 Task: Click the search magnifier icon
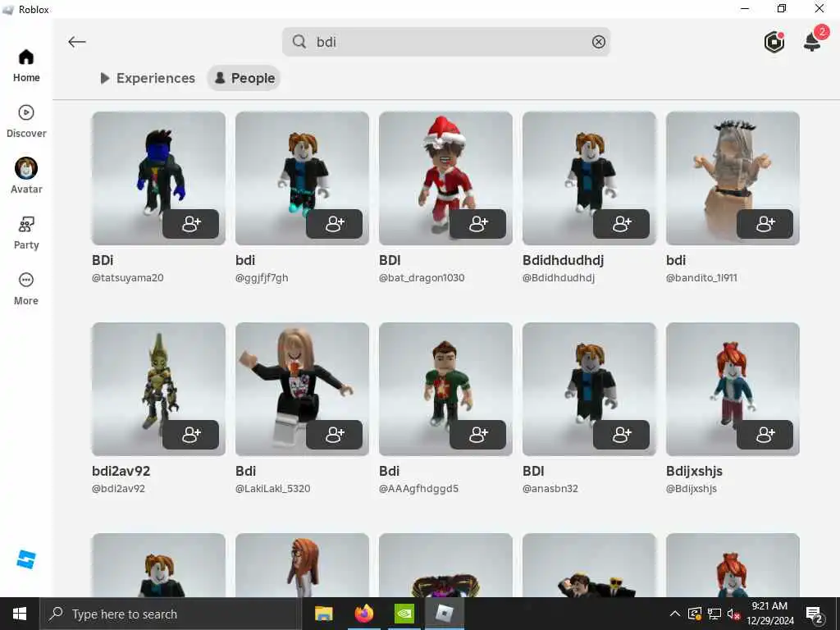pyautogui.click(x=299, y=42)
